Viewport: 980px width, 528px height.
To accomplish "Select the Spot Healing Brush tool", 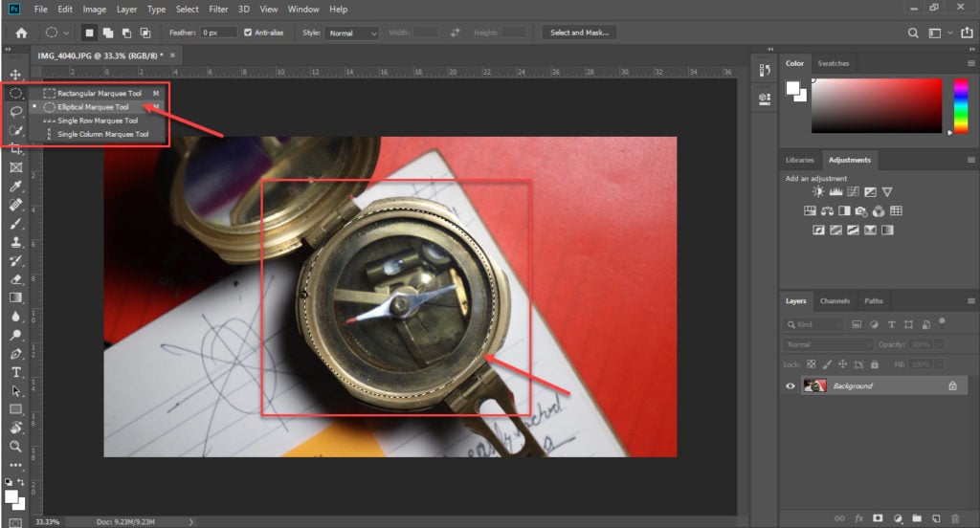I will point(15,205).
